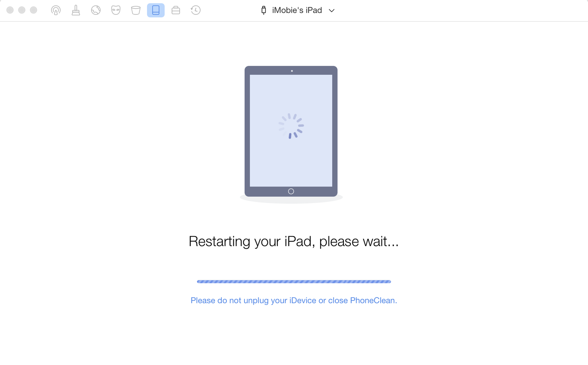Viewport: 588px width, 365px height.
Task: Open the System Clean bucket icon
Action: tap(136, 10)
